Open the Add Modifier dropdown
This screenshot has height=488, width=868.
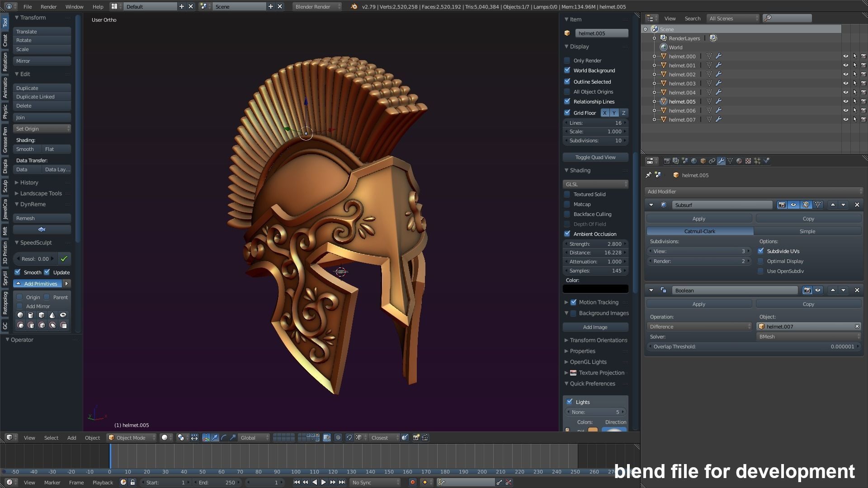tap(754, 191)
